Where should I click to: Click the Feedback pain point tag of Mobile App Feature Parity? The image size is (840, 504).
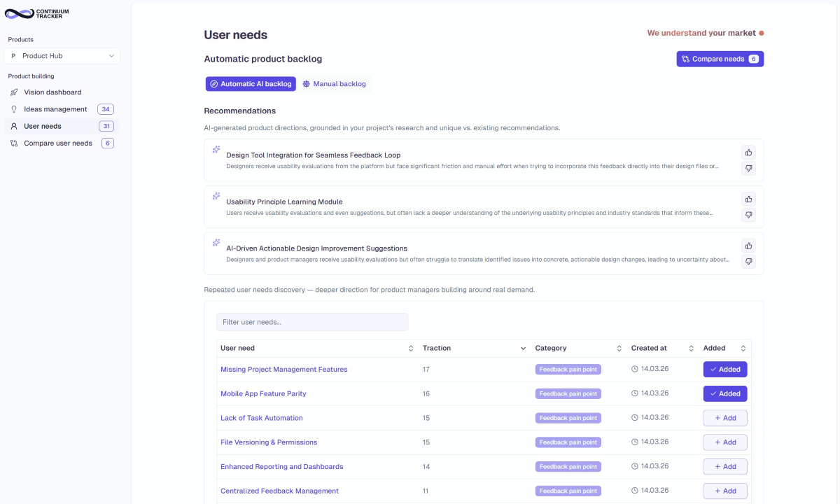point(568,393)
